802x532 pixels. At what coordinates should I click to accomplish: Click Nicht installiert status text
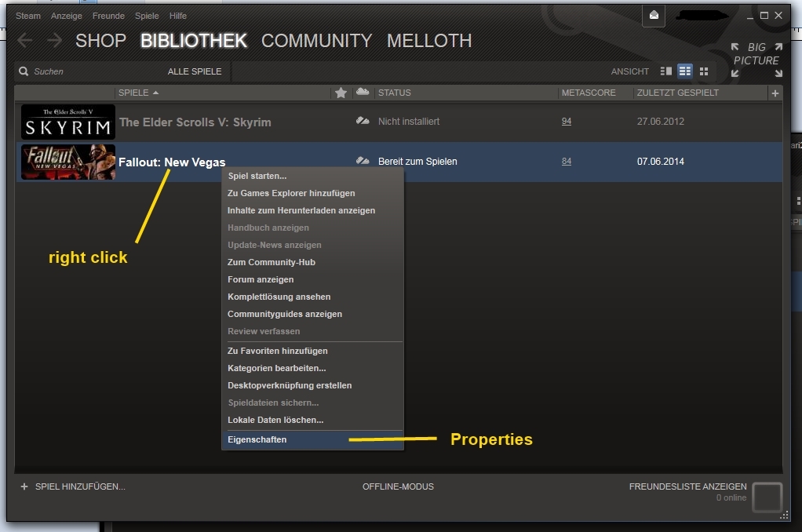pyautogui.click(x=409, y=122)
